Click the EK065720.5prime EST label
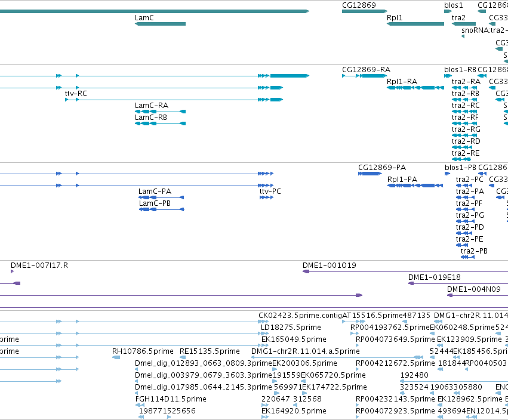The image size is (508, 420). (333, 375)
